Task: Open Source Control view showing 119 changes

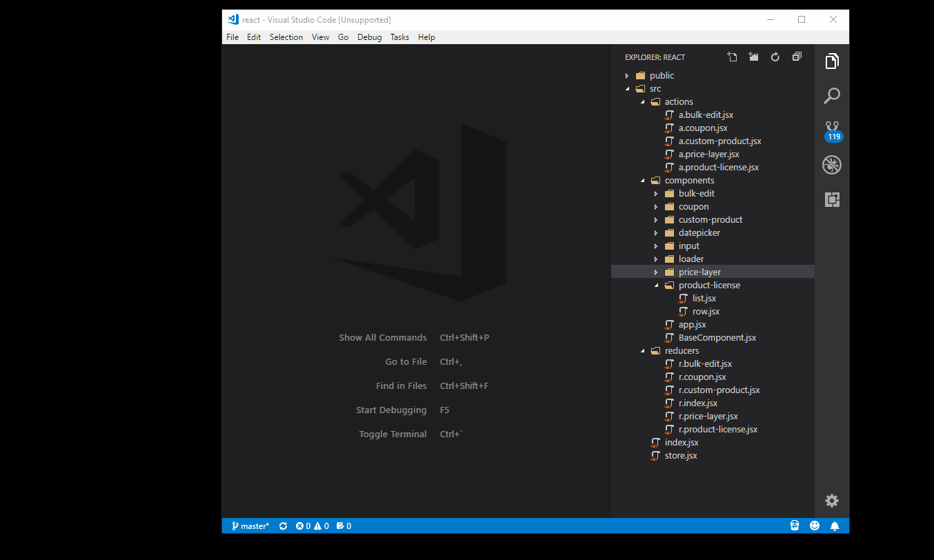Action: click(x=831, y=130)
